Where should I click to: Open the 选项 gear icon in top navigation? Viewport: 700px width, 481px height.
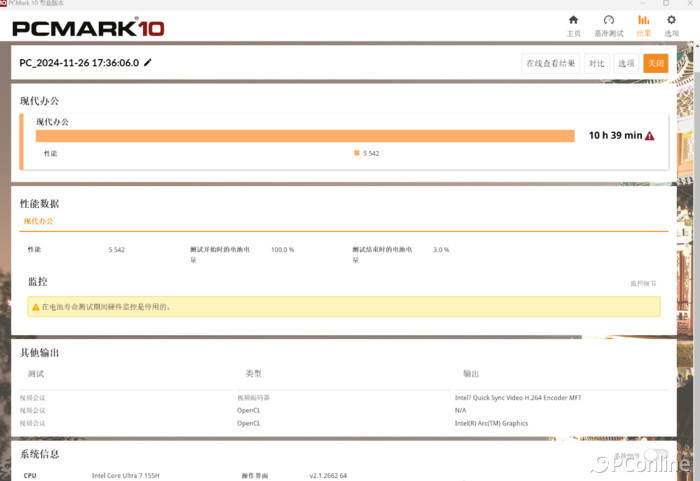671,20
